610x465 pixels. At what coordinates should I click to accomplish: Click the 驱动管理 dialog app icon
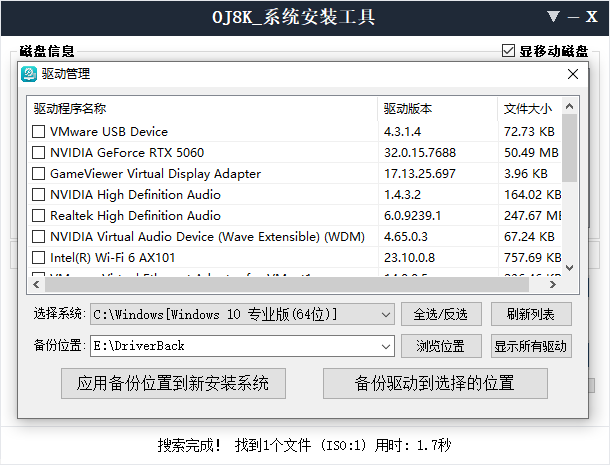click(x=28, y=74)
